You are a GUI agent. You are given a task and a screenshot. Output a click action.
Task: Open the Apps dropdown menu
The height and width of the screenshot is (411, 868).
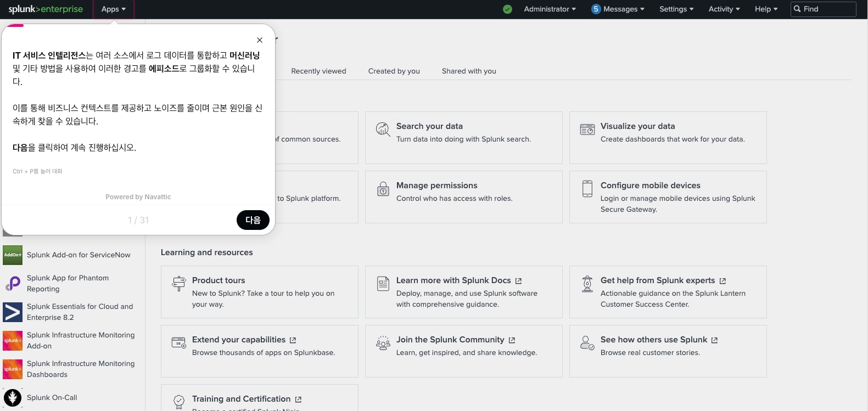point(114,9)
